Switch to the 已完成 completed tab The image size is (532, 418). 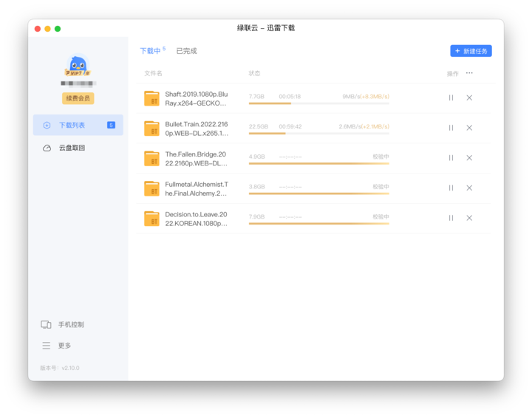coord(186,51)
